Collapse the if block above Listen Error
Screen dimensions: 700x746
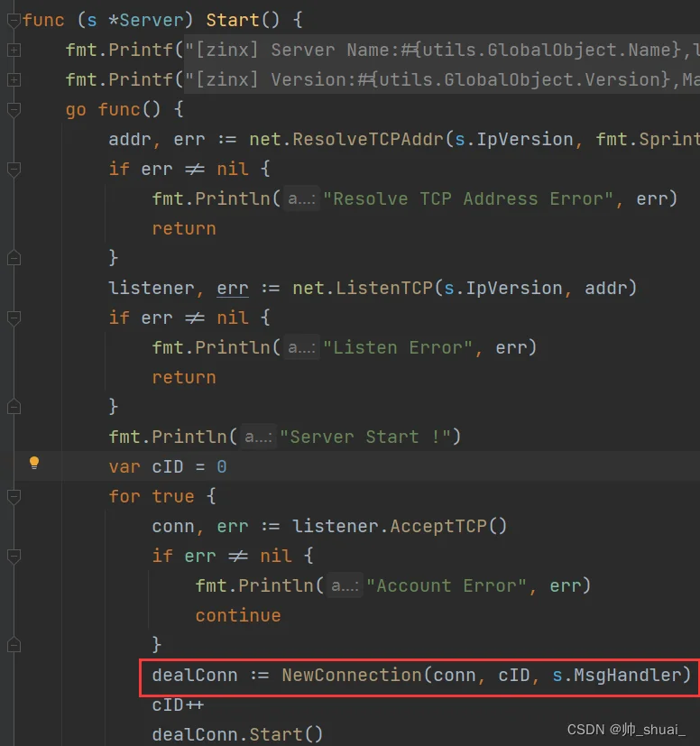point(14,318)
